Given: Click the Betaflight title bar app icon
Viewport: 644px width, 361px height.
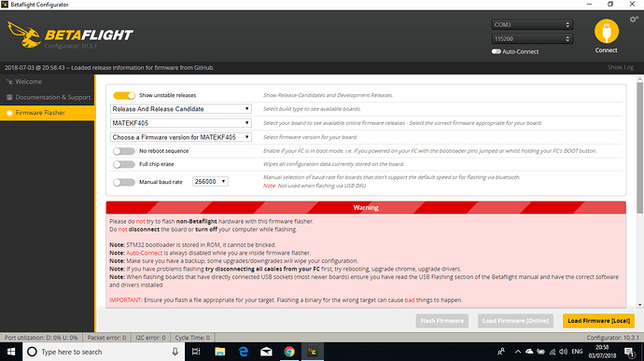Looking at the screenshot, I should tap(5, 5).
